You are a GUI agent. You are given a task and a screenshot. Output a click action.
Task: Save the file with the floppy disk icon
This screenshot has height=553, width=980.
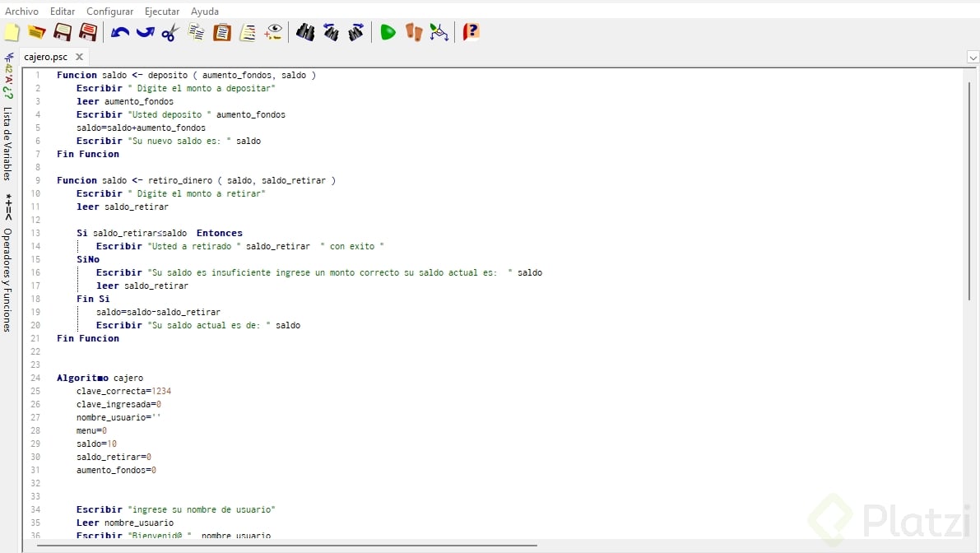(x=63, y=32)
